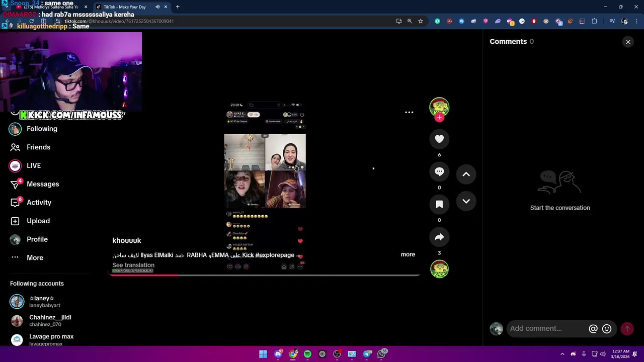This screenshot has width=644, height=362.
Task: Open the video's comment bubble icon
Action: 439,172
